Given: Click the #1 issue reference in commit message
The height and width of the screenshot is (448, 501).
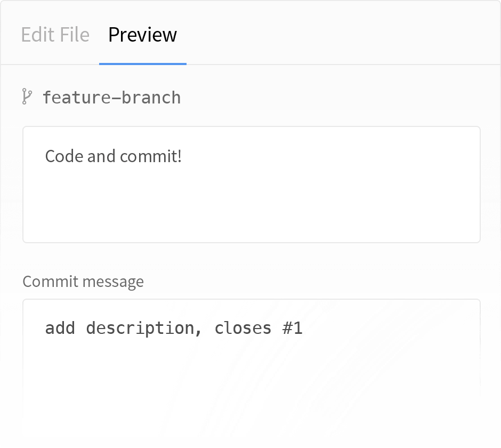Looking at the screenshot, I should [x=293, y=329].
